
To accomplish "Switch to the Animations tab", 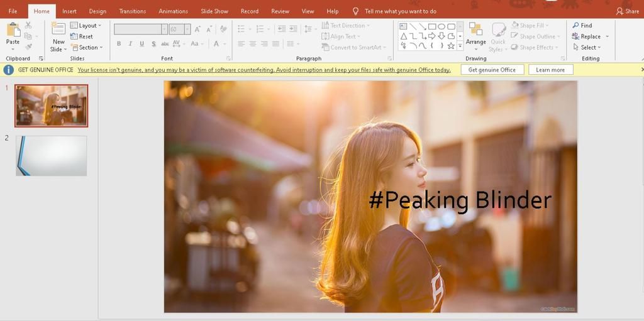I will pyautogui.click(x=173, y=11).
